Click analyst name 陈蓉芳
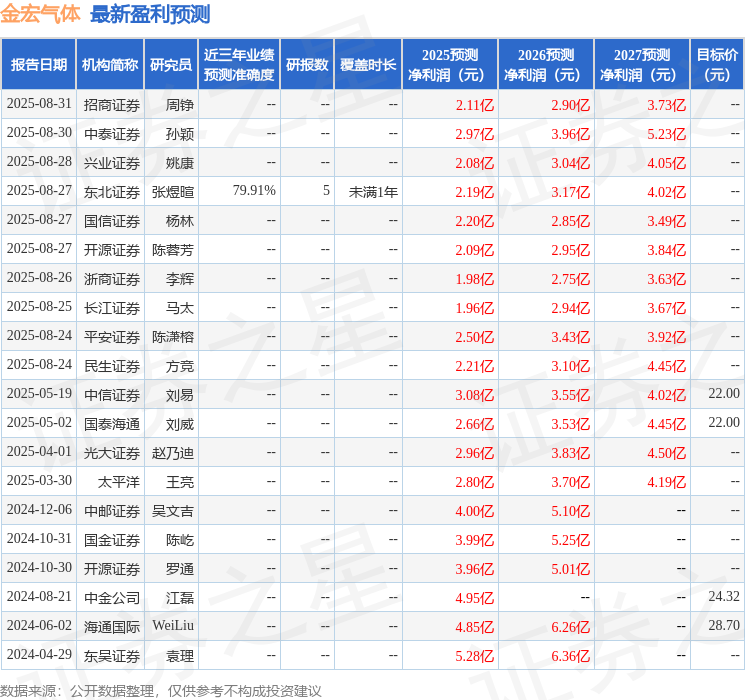Screen dimensions: 745x700 pyautogui.click(x=173, y=250)
